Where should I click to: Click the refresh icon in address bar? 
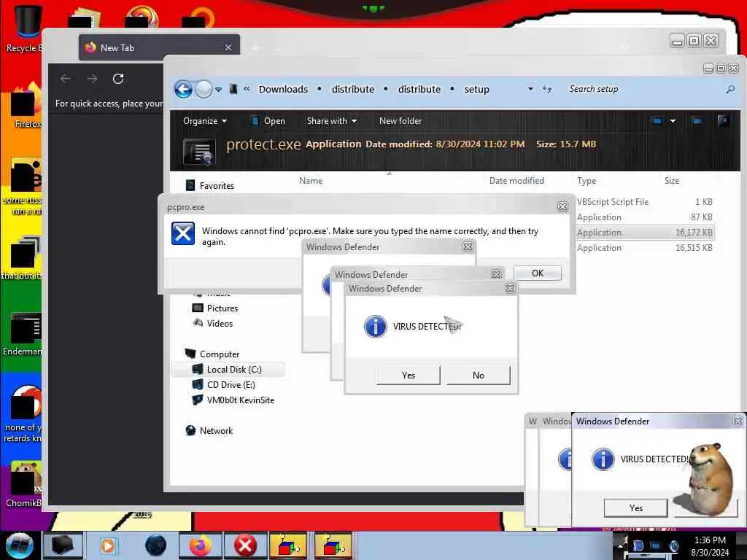click(x=547, y=89)
